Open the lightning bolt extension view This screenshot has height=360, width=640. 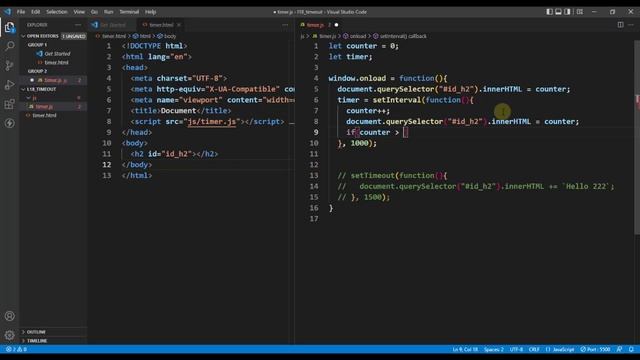tap(9, 123)
